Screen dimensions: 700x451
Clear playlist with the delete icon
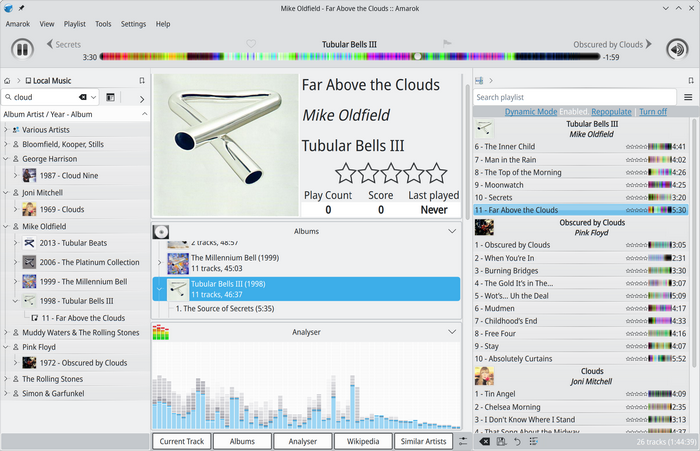[484, 441]
